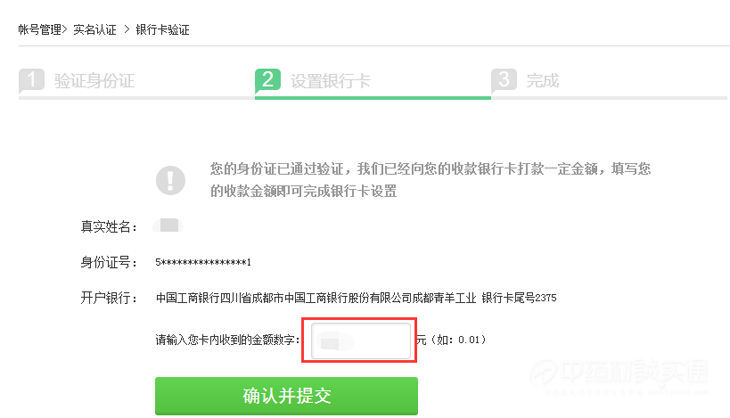Click the 元(如:0.01) example hint
This screenshot has height=418, width=730.
[451, 340]
